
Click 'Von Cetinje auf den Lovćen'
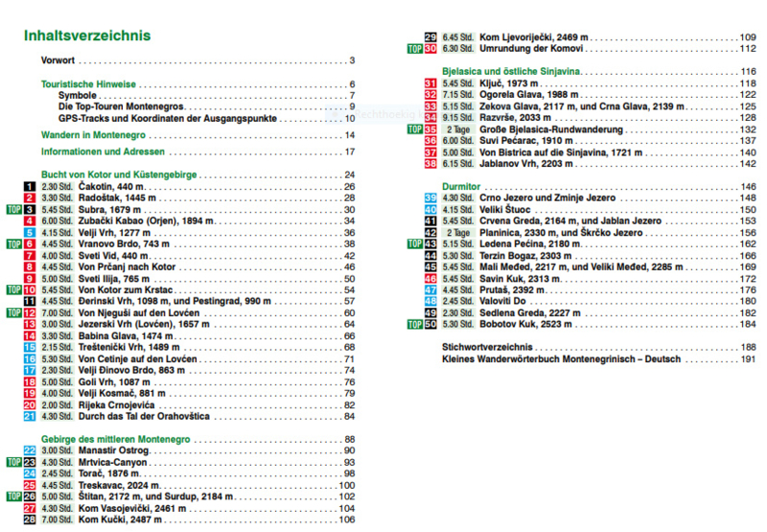(x=137, y=359)
